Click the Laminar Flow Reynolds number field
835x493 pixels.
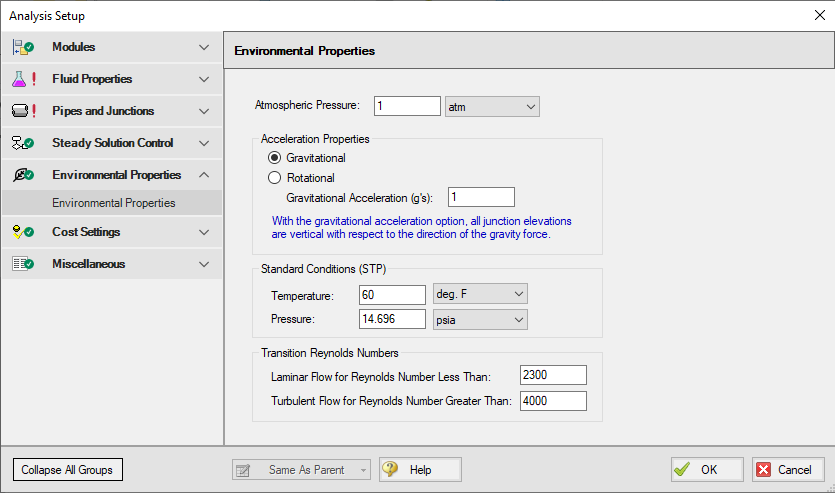click(552, 375)
